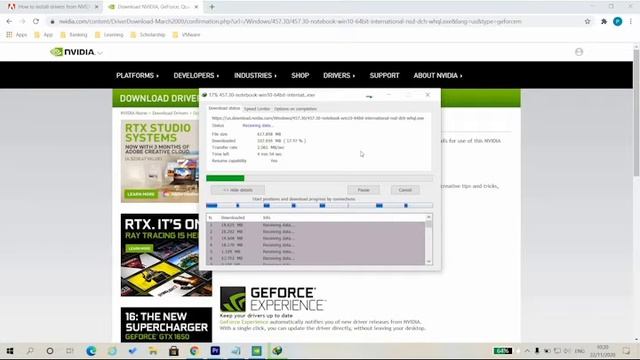Open the Learning bookmark folder
Image resolution: width=640 pixels, height=360 pixels.
(109, 35)
